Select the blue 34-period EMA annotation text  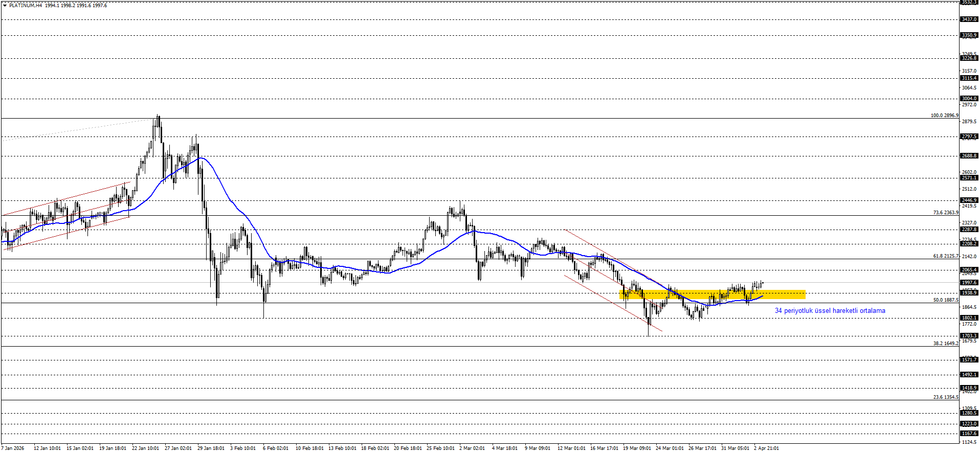pyautogui.click(x=830, y=310)
